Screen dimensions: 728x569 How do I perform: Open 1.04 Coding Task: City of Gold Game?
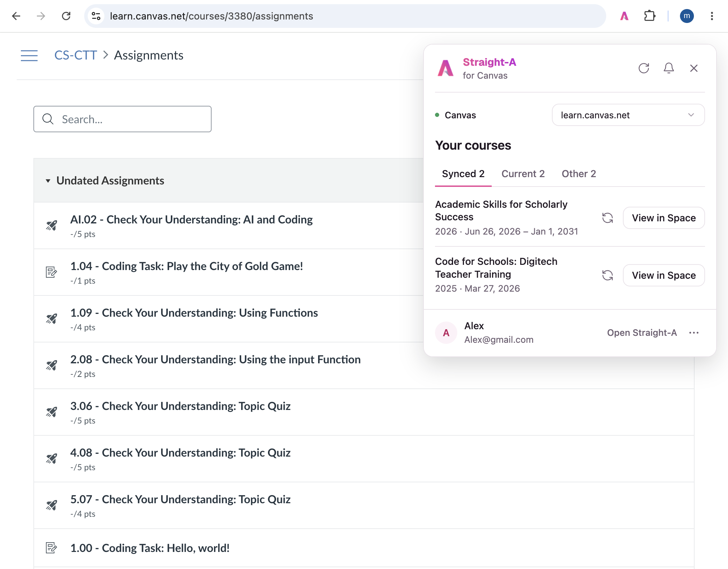pos(187,266)
